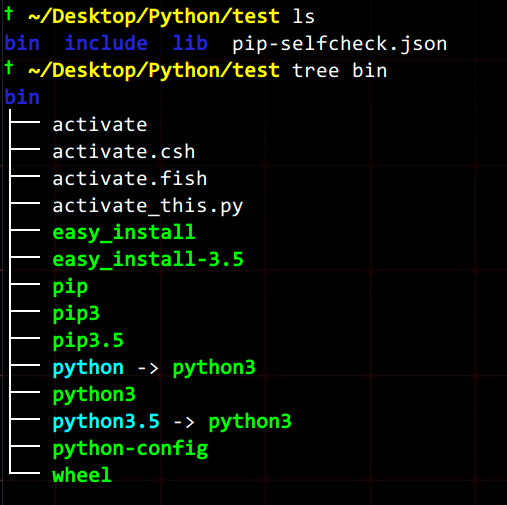The width and height of the screenshot is (507, 505).
Task: Click the 'activate_this.py' tree entry
Action: [148, 207]
